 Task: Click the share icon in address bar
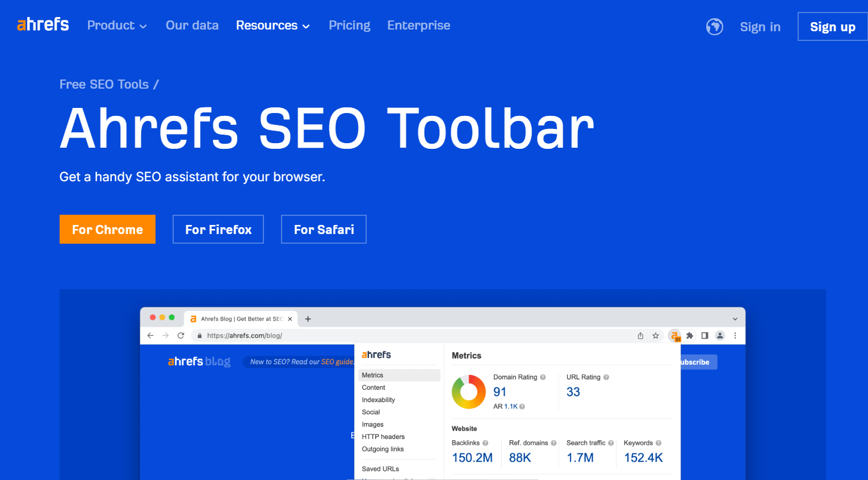640,336
